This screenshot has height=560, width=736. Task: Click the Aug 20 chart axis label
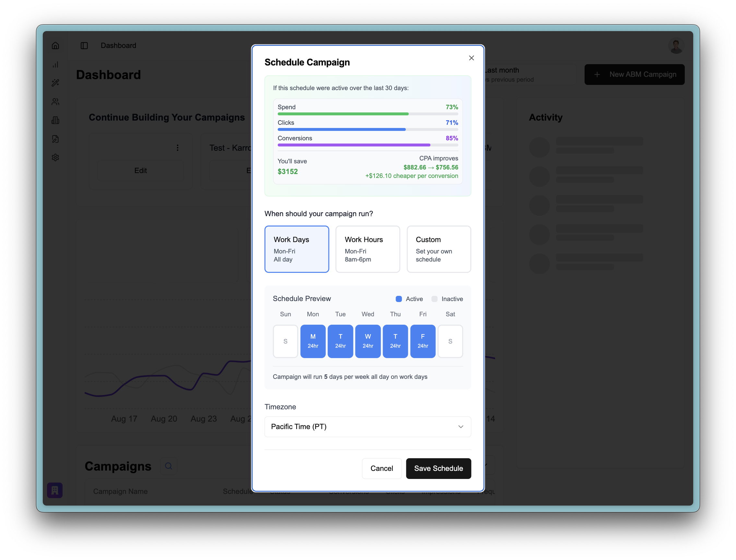[164, 419]
